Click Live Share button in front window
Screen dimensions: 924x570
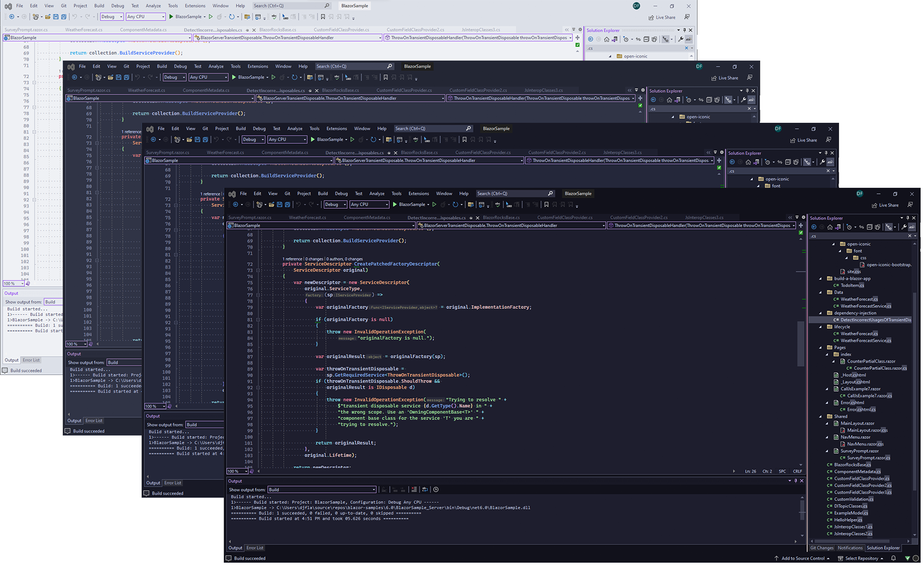pos(885,205)
